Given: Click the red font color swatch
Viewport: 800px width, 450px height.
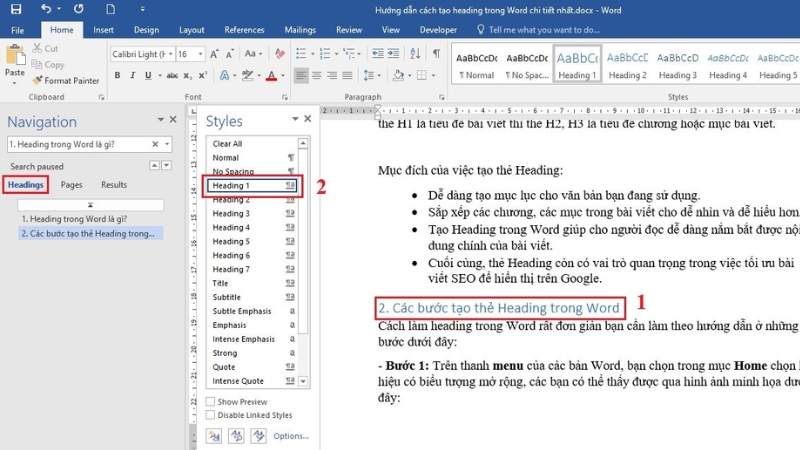Looking at the screenshot, I should click(271, 76).
